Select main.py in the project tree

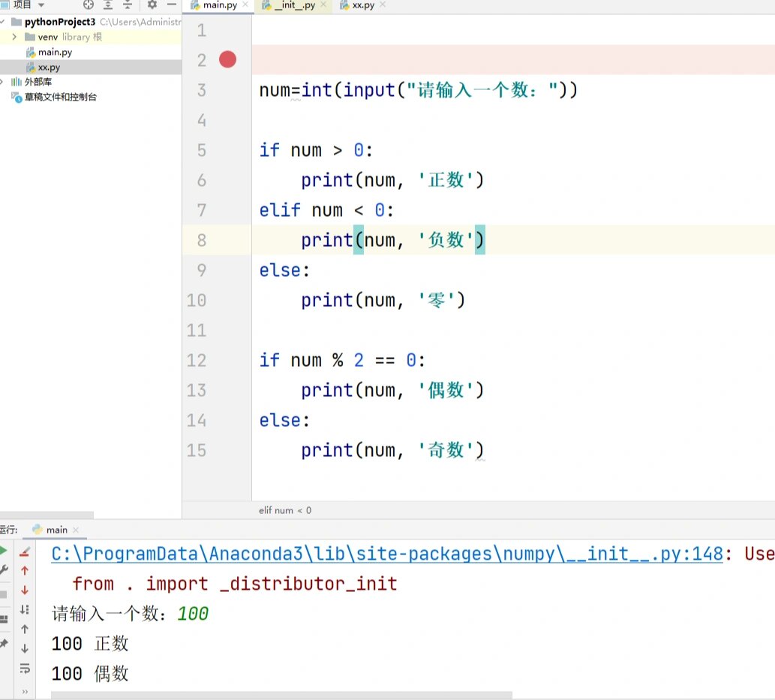(55, 52)
